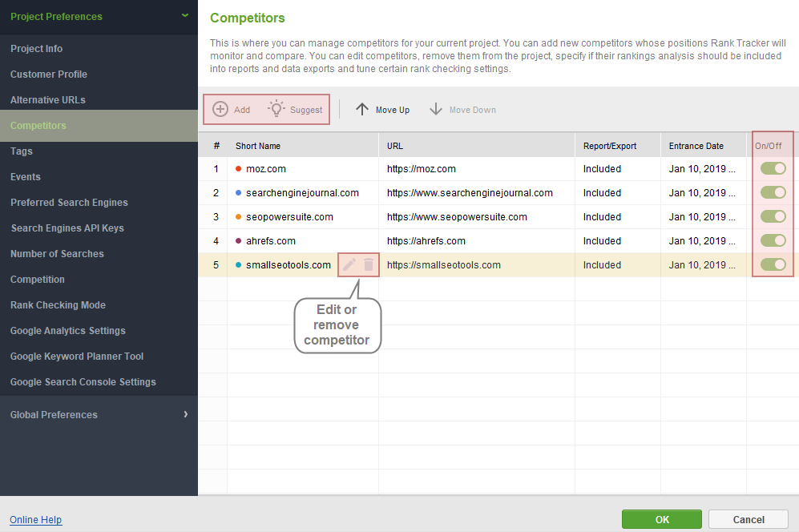The image size is (799, 532).
Task: Switch off the ahrefs.com competitor toggle
Action: pyautogui.click(x=773, y=240)
